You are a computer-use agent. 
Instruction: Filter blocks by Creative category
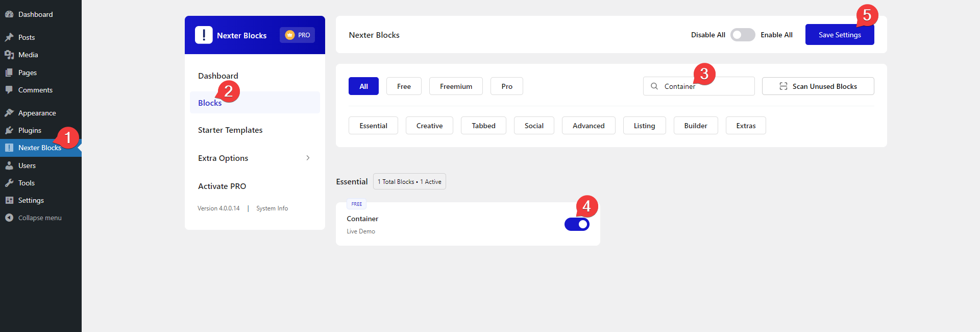[429, 126]
